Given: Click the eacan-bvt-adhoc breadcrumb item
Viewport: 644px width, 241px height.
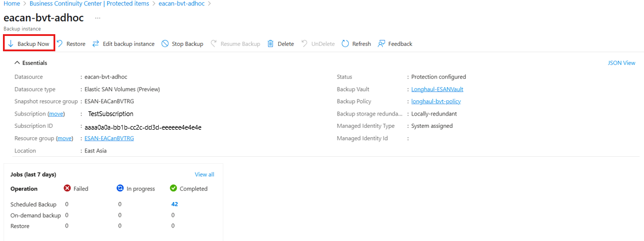Looking at the screenshot, I should [179, 4].
